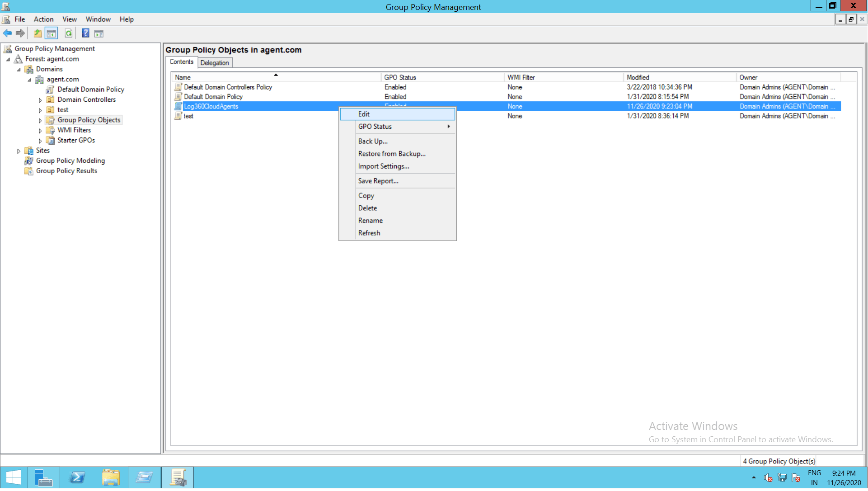Switch to the Delegation tab
Screen dimensions: 868x491
pyautogui.click(x=215, y=63)
